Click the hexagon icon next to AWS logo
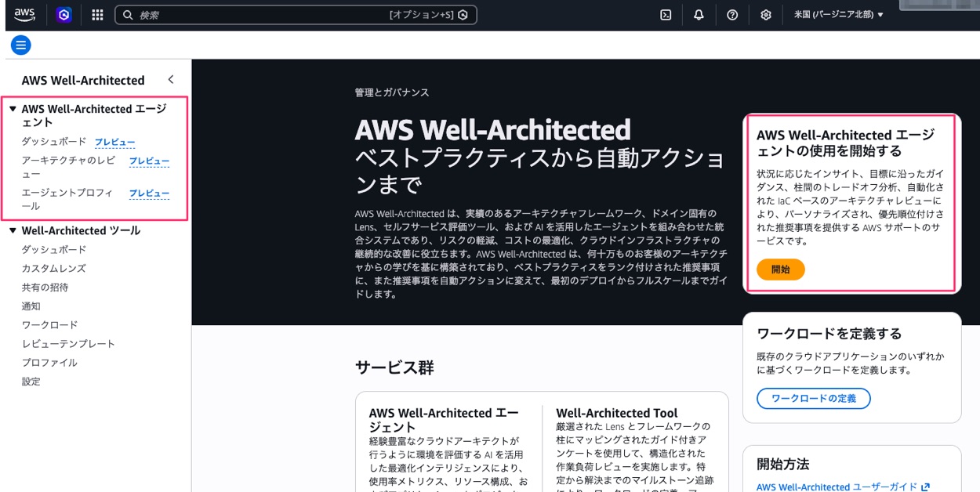Viewport: 980px width, 492px height. (64, 14)
